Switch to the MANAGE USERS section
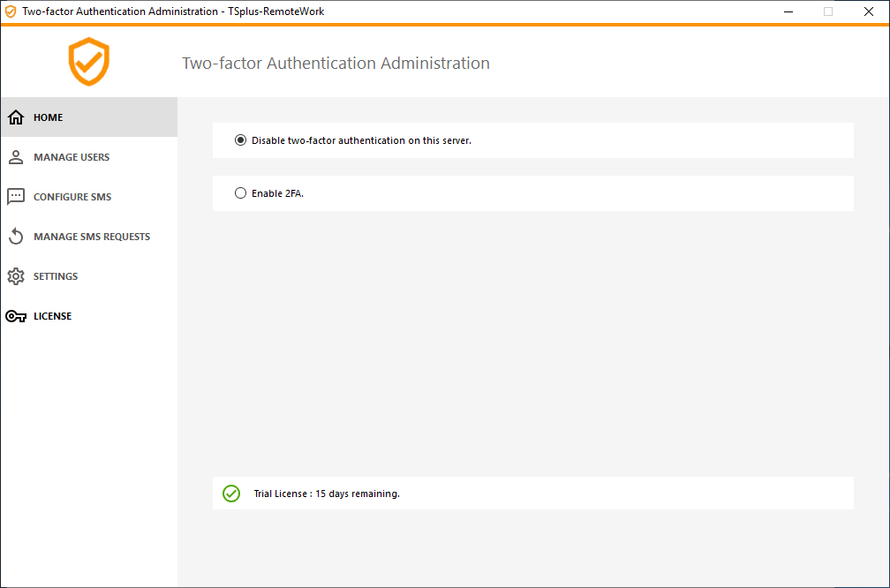The height and width of the screenshot is (588, 890). pos(71,156)
